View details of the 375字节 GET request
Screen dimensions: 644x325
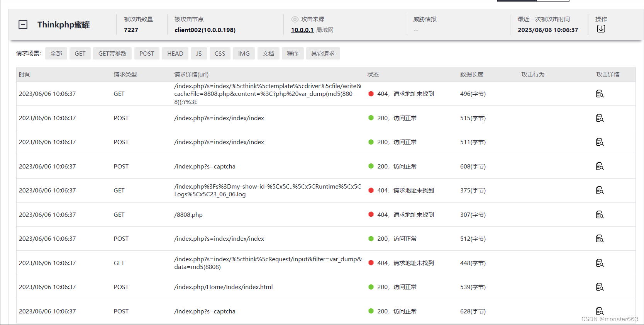coord(600,190)
